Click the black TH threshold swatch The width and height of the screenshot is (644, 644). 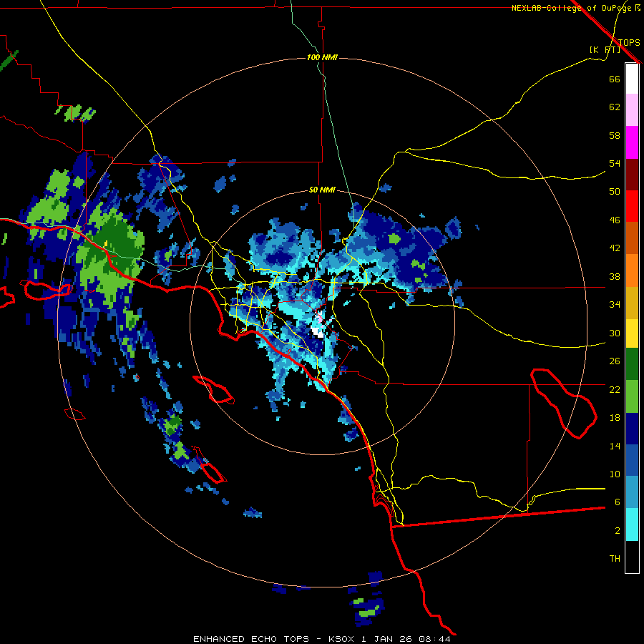point(632,557)
